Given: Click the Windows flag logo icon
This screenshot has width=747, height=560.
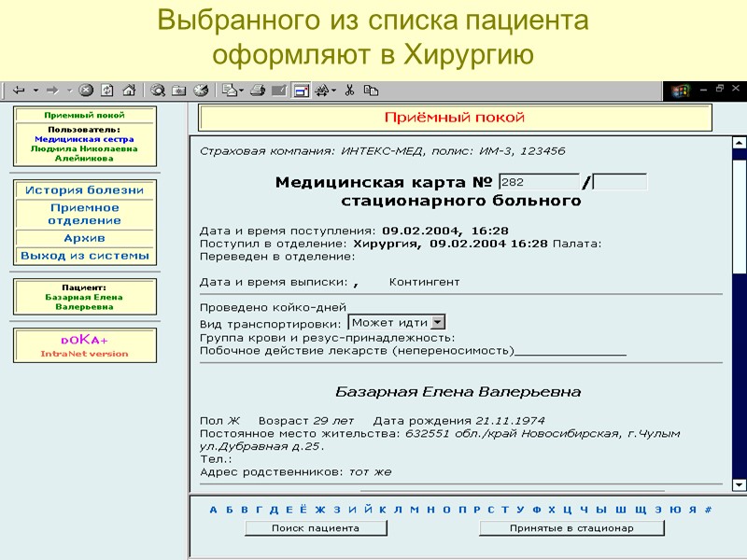Looking at the screenshot, I should click(681, 91).
